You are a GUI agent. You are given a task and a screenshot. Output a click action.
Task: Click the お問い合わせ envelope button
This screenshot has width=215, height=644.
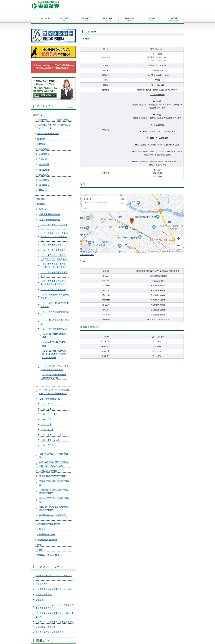tap(45, 95)
